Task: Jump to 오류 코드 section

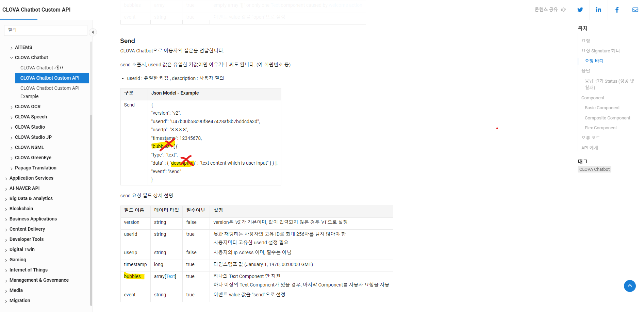Action: click(x=591, y=138)
